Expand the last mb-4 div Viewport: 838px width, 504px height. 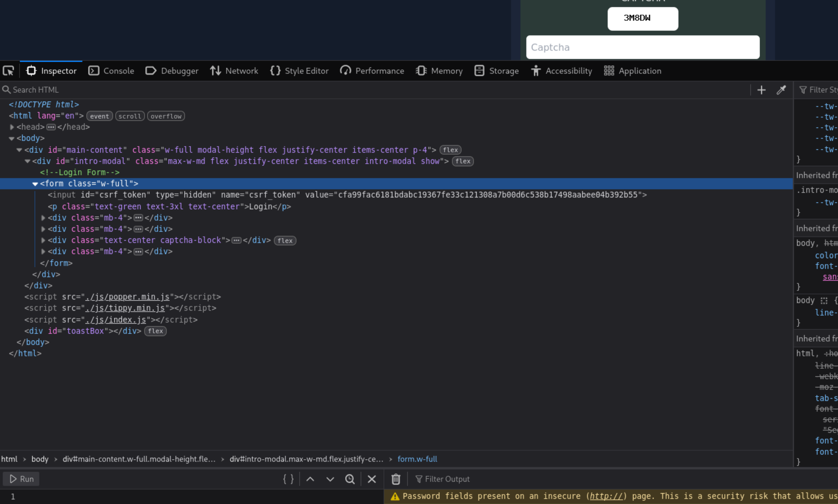point(43,251)
